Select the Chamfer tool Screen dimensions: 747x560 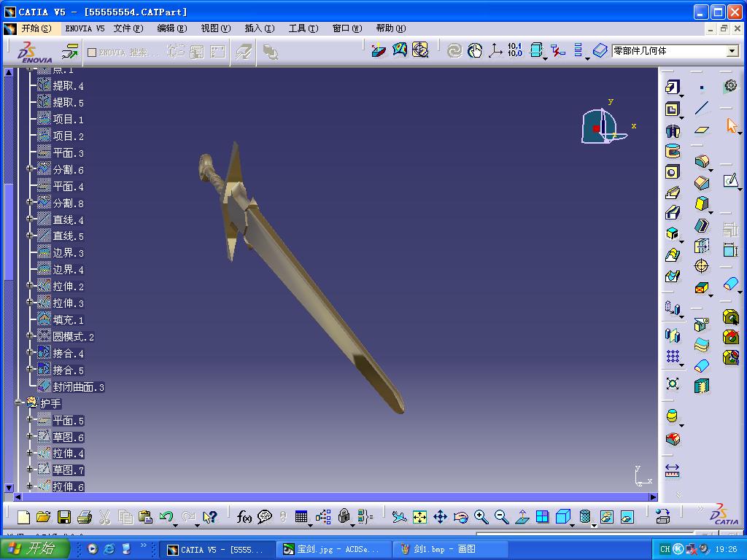tap(701, 182)
